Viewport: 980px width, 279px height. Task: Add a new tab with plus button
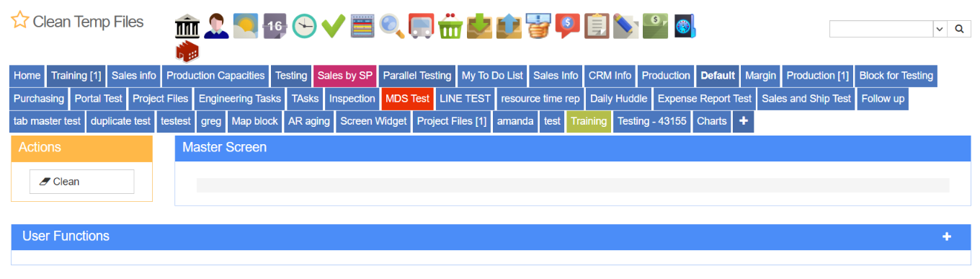[743, 121]
